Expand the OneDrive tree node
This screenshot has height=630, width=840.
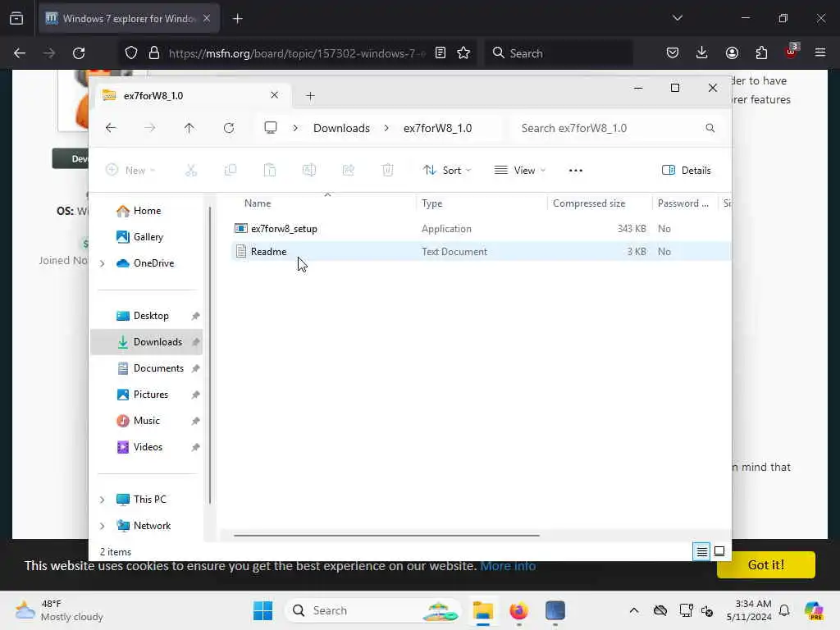(103, 263)
